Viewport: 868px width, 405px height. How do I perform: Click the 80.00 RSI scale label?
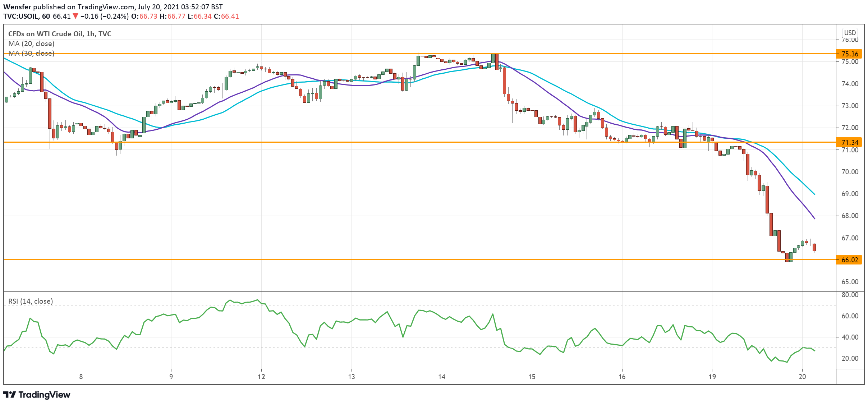(850, 295)
